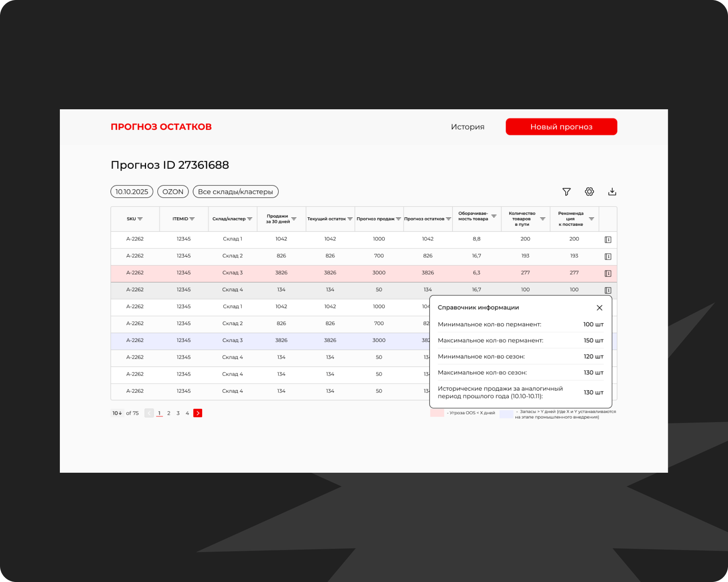This screenshot has width=728, height=582.
Task: Click ITEMID column filter icon
Action: (x=192, y=219)
